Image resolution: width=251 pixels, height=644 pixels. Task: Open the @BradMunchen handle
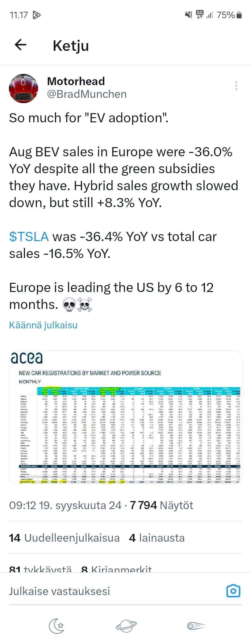tap(87, 94)
